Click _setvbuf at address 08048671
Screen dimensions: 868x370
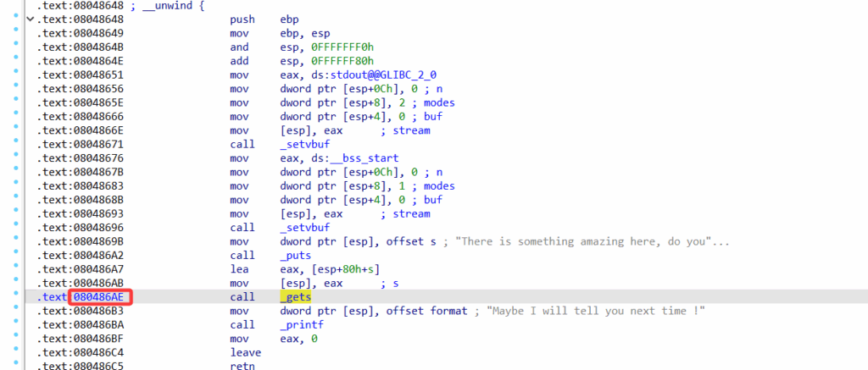303,143
